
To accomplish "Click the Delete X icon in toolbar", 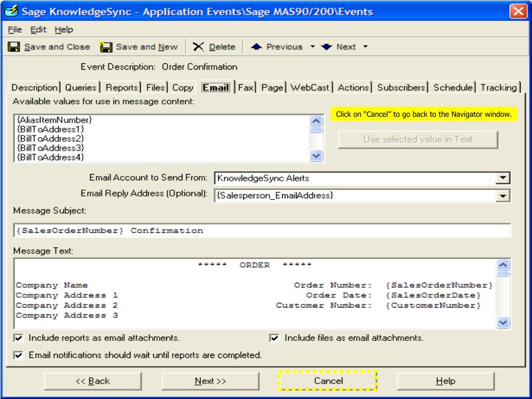I will (x=198, y=47).
